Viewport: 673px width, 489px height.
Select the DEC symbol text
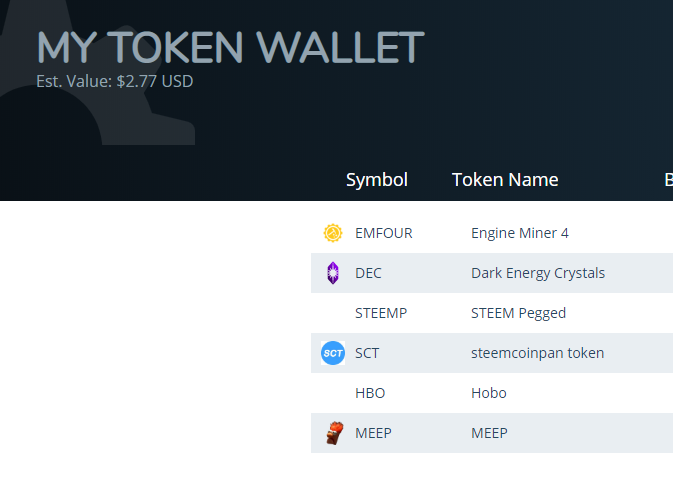pyautogui.click(x=368, y=273)
